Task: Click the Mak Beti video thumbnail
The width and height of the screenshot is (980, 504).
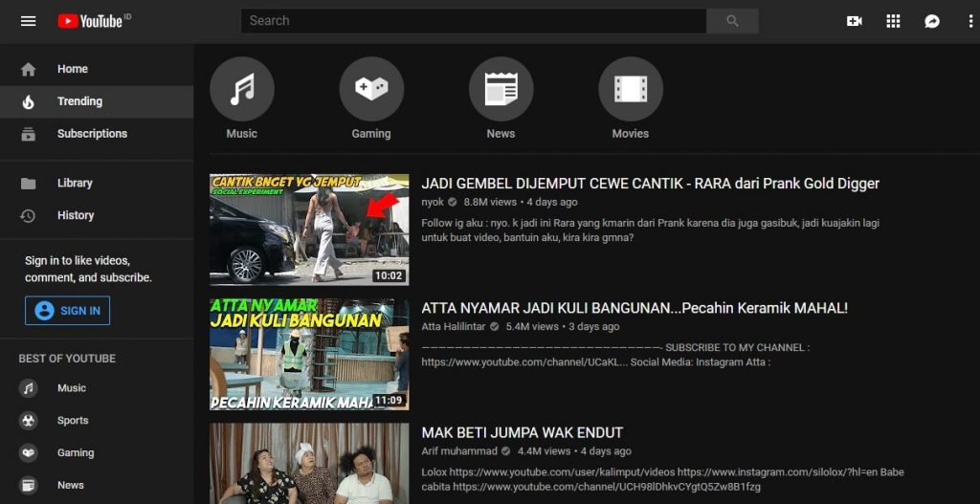Action: point(309,464)
